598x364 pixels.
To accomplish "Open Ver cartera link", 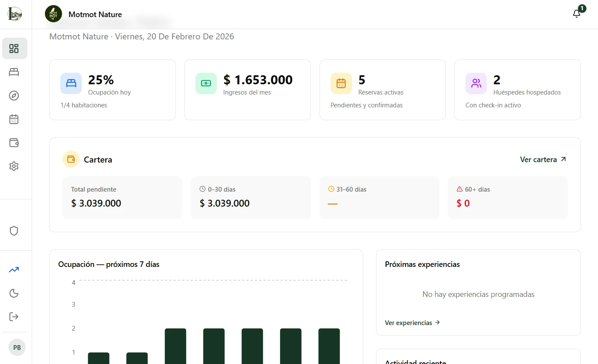I will [542, 159].
